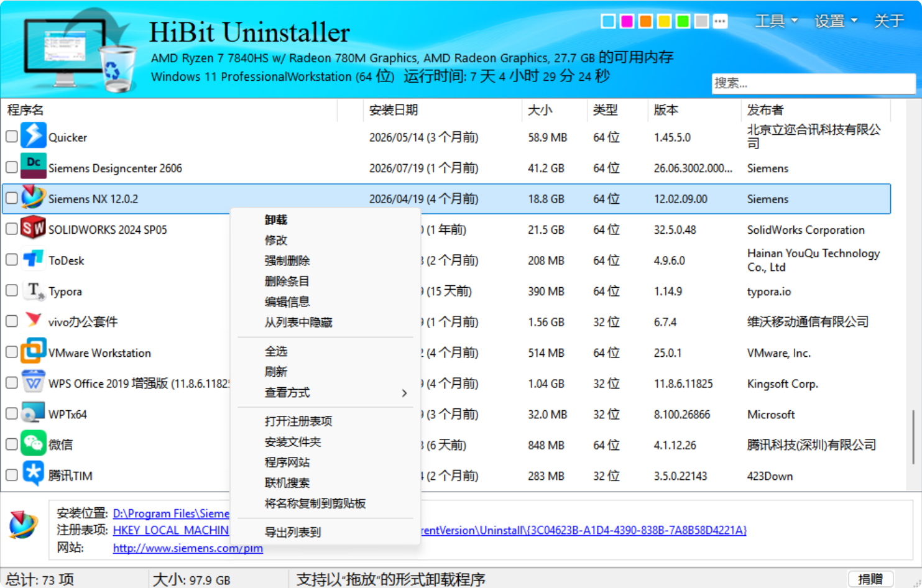Open the 安装位置 D:\Program Files path link
The width and height of the screenshot is (922, 588).
[x=171, y=513]
